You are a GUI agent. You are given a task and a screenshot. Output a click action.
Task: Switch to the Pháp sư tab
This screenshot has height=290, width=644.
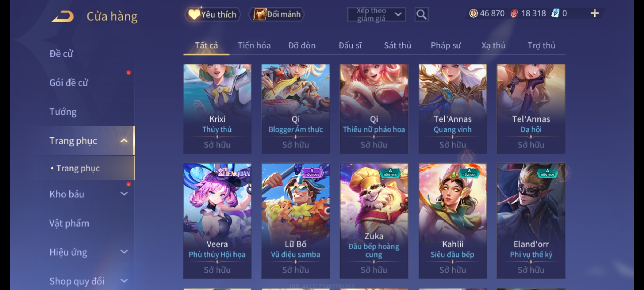click(446, 45)
